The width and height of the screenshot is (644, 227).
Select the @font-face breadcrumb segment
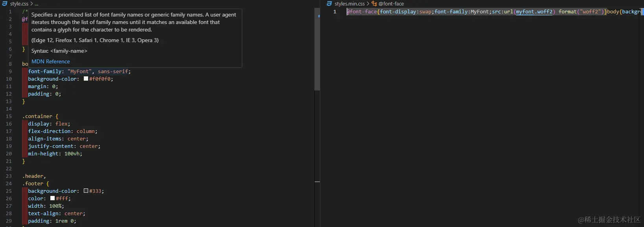pos(391,4)
